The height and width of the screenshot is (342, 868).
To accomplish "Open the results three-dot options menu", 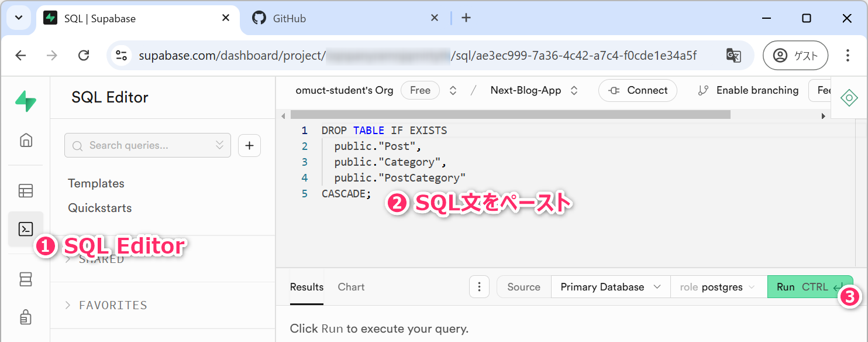I will (x=479, y=287).
